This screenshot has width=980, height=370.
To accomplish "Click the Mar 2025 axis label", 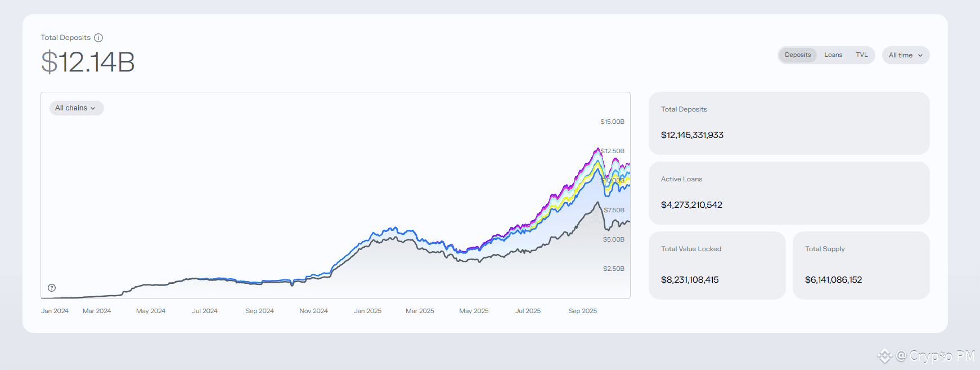I will (420, 311).
